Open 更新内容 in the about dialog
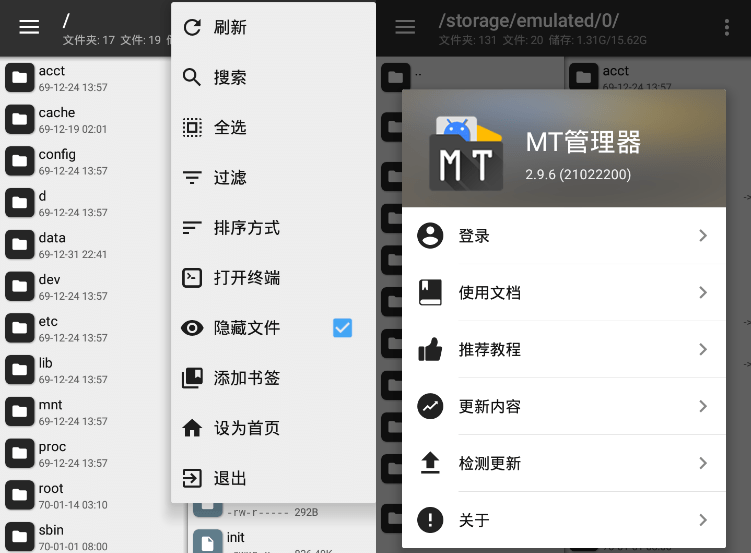This screenshot has height=553, width=751. pyautogui.click(x=564, y=406)
